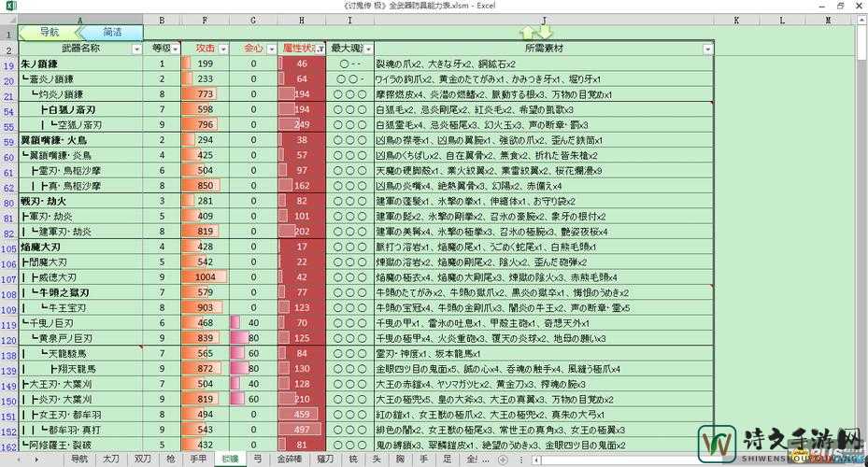Select the row 19 header
Image resolution: width=868 pixels, height=467 pixels.
pos(8,65)
